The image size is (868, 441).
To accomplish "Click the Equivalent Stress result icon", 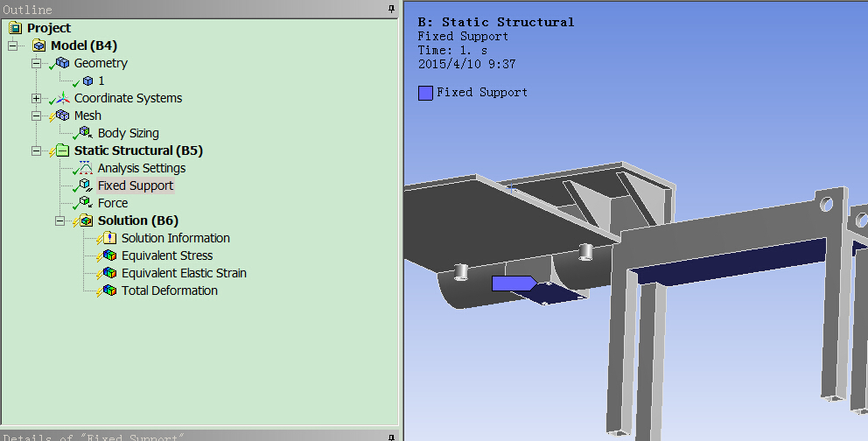I will coord(108,255).
